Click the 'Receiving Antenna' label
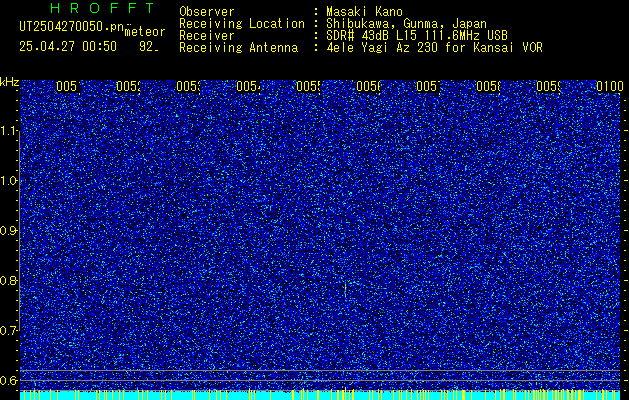629x400 pixels. pos(239,48)
